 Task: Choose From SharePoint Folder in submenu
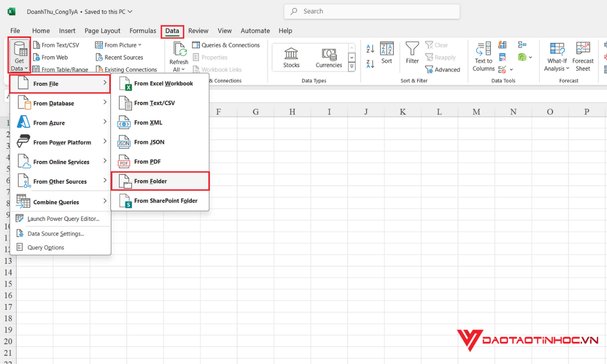pos(160,201)
